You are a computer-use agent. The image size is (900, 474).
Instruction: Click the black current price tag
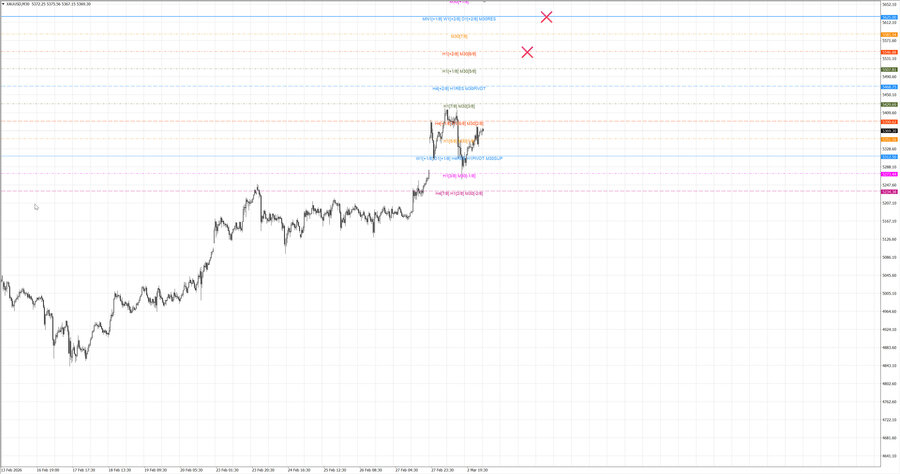(887, 131)
